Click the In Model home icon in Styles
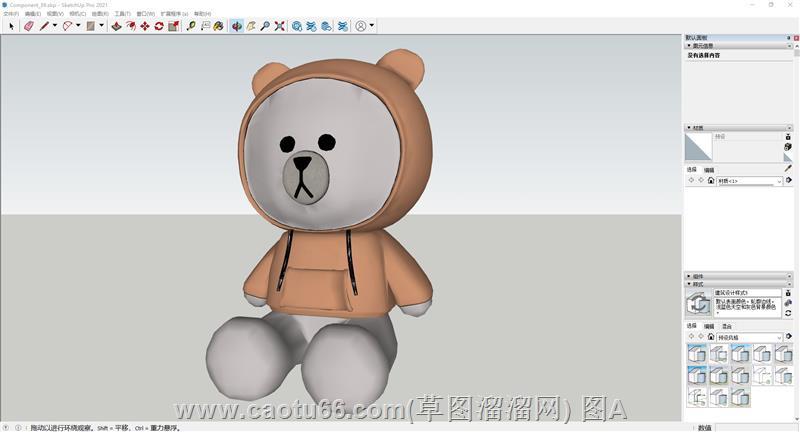 pyautogui.click(x=711, y=337)
